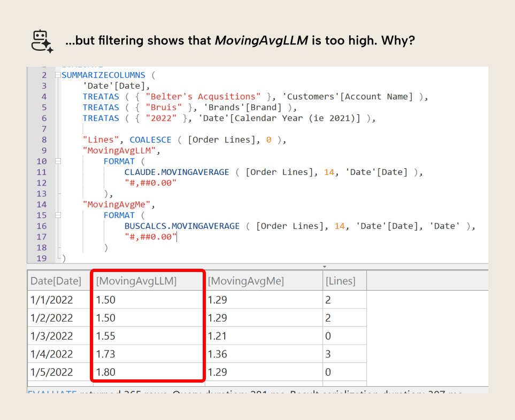Image resolution: width=515 pixels, height=420 pixels.
Task: Select the 1.73 cell in MovingAvgLLM column
Action: pyautogui.click(x=106, y=354)
